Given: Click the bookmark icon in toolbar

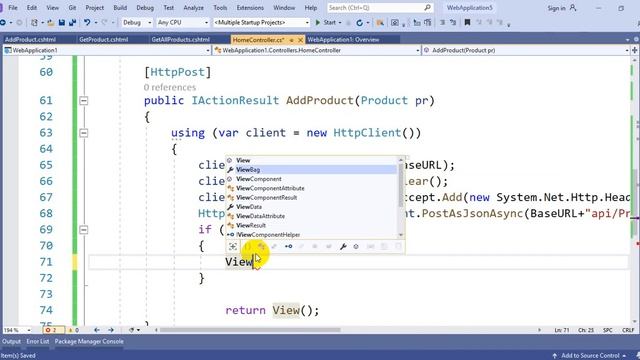Looking at the screenshot, I should click(x=467, y=23).
